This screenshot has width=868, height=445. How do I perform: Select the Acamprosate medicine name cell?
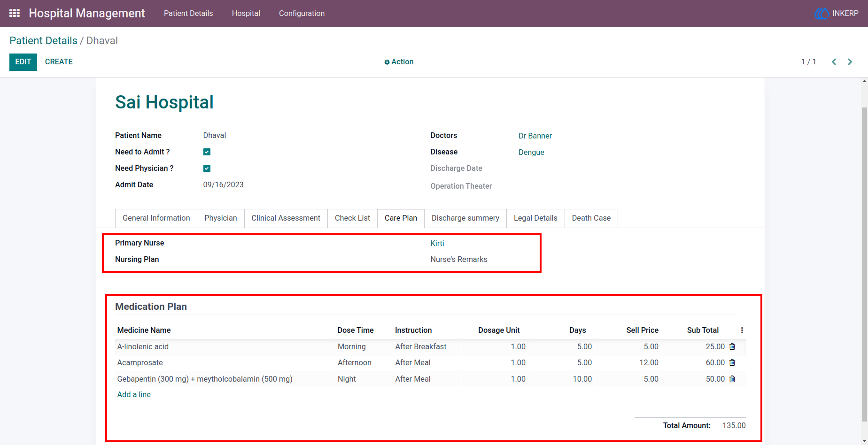click(140, 362)
